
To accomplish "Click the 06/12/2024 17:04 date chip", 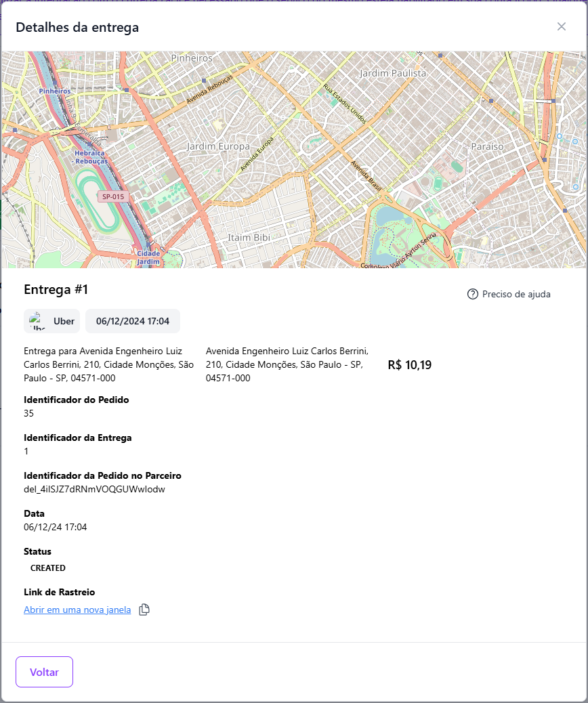I will click(133, 321).
